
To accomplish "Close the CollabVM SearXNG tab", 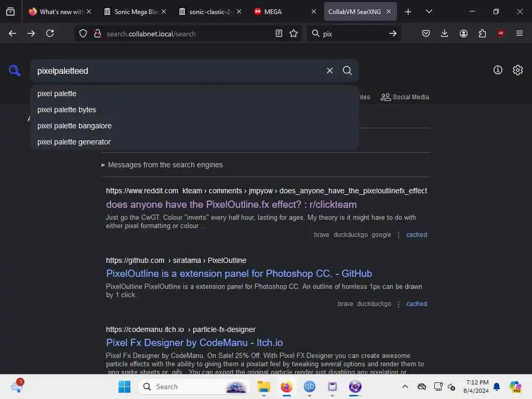I will (x=389, y=12).
